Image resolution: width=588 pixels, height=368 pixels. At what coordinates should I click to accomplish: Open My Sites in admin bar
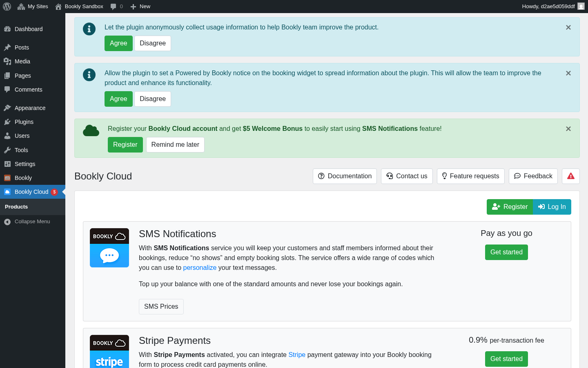click(33, 7)
